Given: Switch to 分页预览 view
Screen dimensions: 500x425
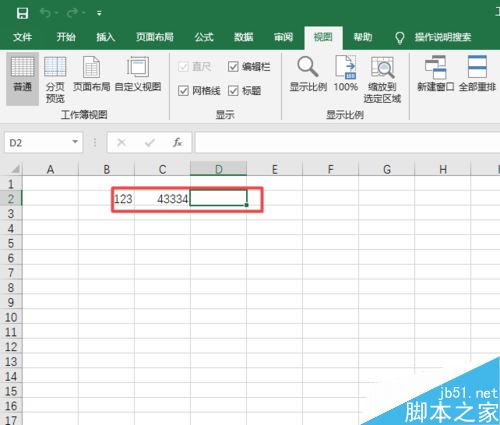Looking at the screenshot, I should [x=55, y=79].
